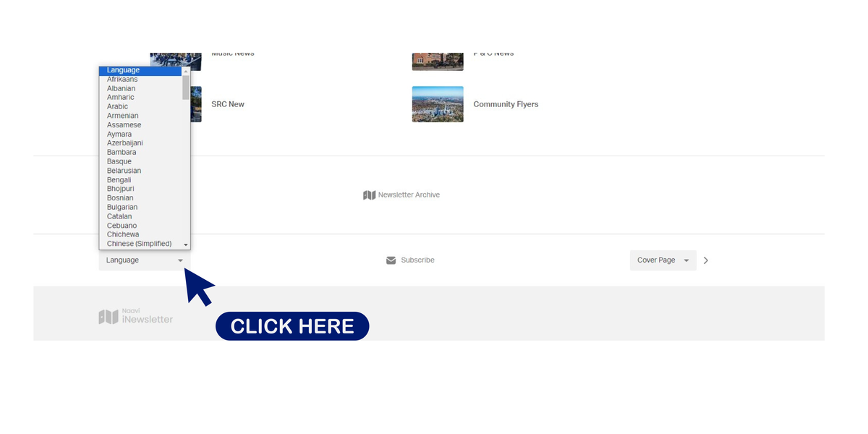Viewport: 868px width, 434px height.
Task: Open the Newsletter Archive link
Action: click(409, 195)
